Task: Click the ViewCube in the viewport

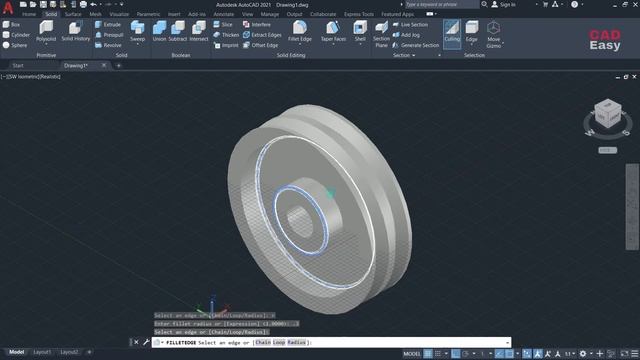Action: 607,114
